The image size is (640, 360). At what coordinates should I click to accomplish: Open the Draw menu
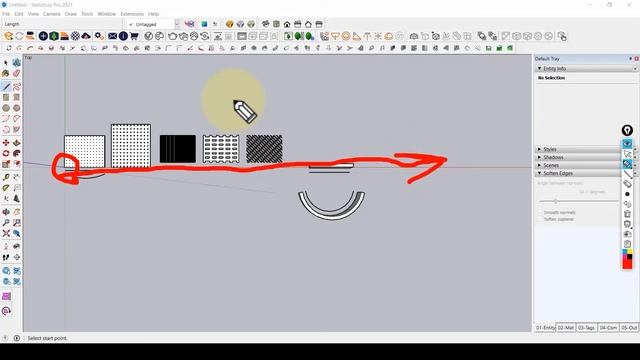point(71,14)
